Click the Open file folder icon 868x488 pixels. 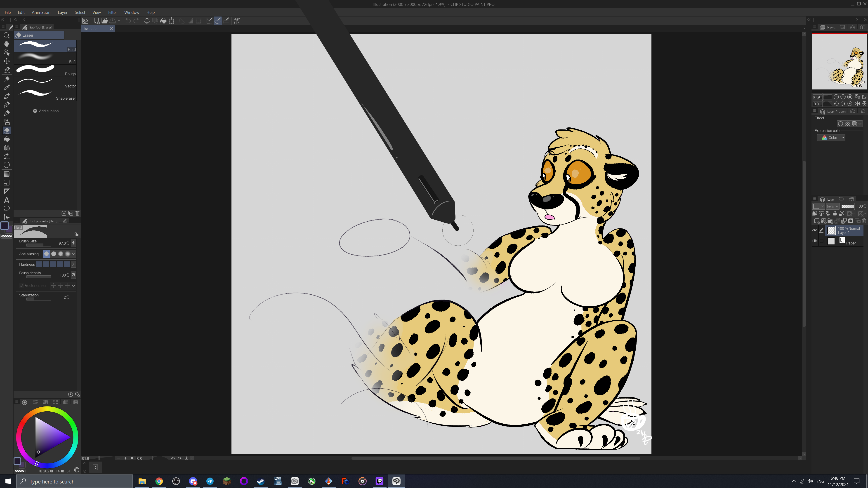coord(104,21)
